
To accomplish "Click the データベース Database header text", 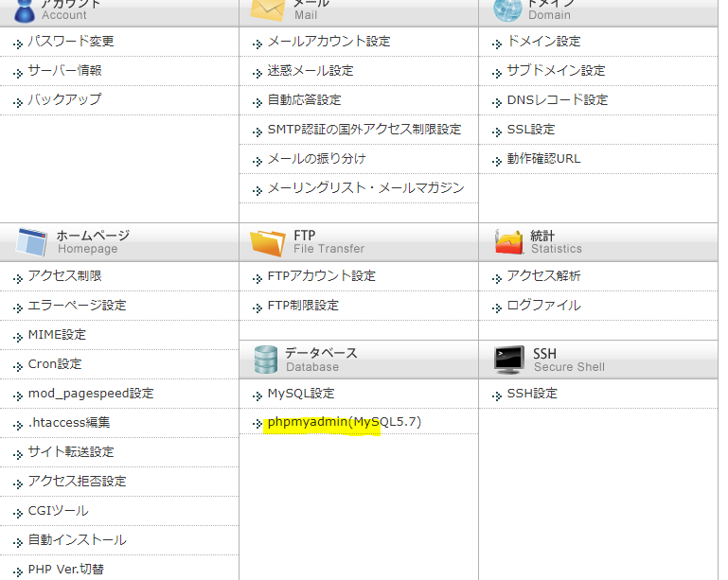I will pos(321,360).
